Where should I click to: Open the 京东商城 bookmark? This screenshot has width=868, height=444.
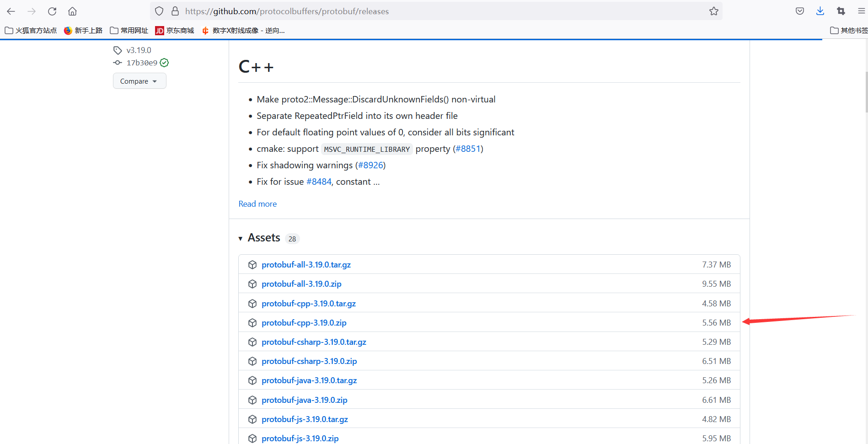point(174,30)
